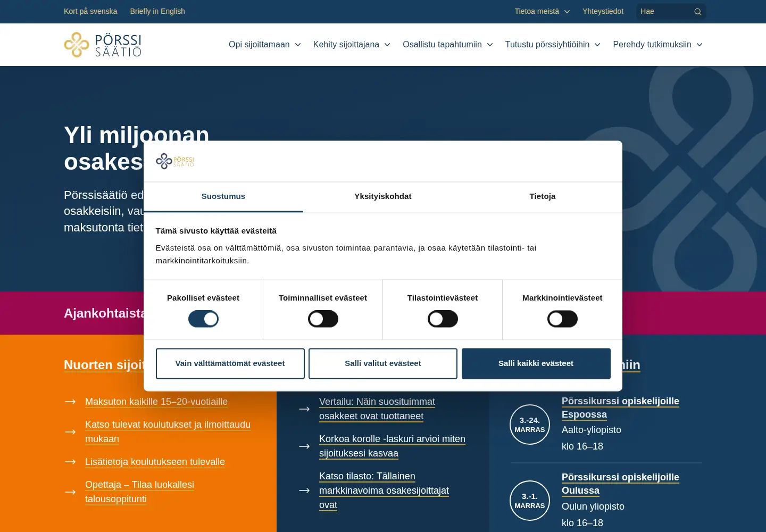Toggle Pakolliset evästeet switch
The height and width of the screenshot is (532, 766).
click(203, 319)
